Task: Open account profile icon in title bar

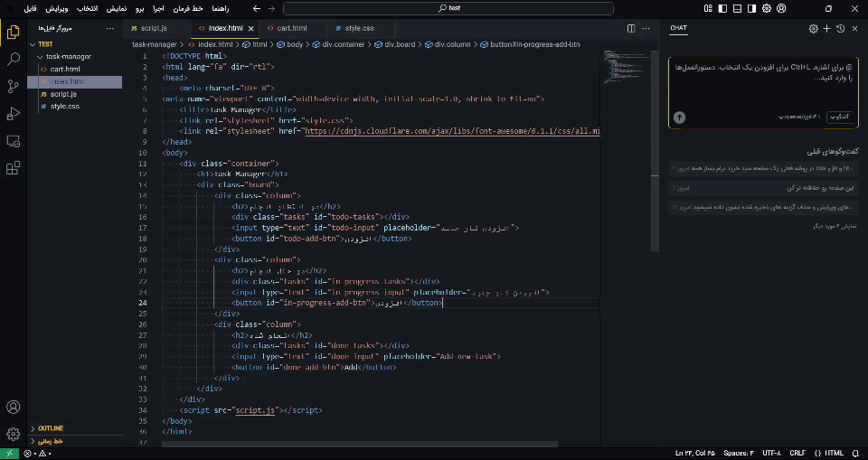Action: [x=781, y=8]
